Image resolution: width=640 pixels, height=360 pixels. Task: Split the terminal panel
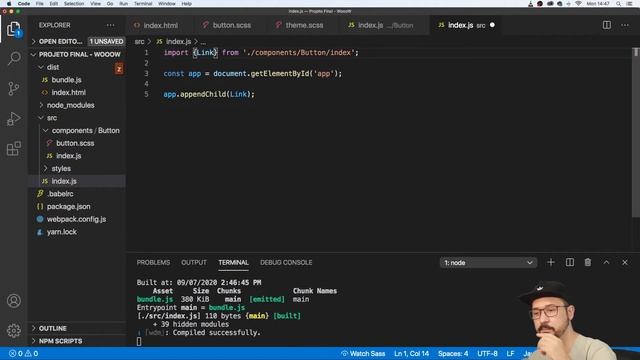click(570, 262)
